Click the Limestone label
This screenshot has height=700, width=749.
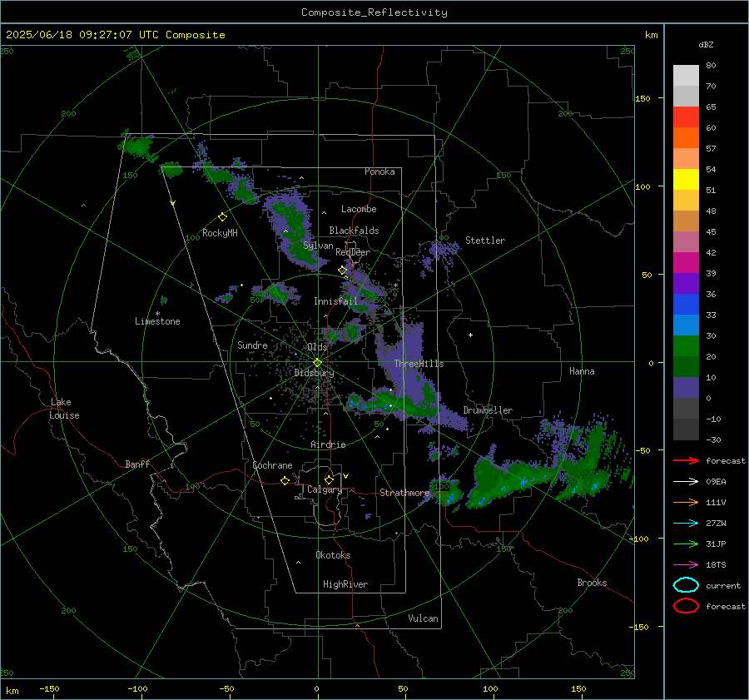(157, 321)
